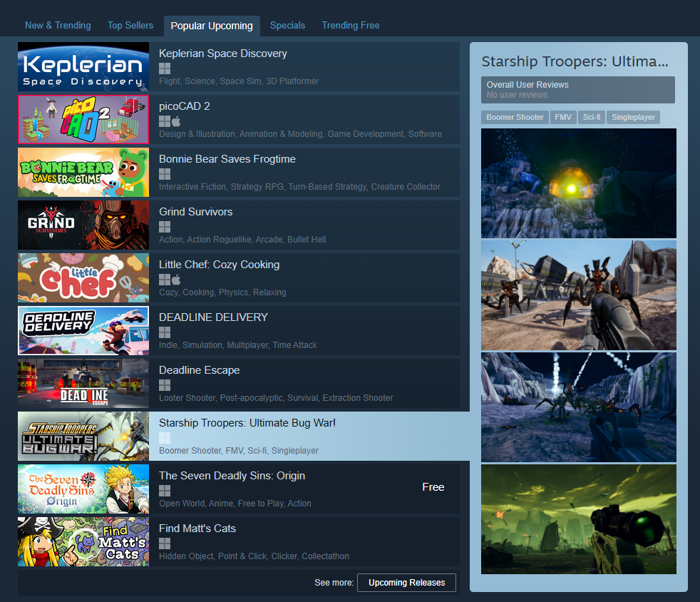This screenshot has width=700, height=602.
Task: Open the night missile trails screenshot
Action: (579, 407)
